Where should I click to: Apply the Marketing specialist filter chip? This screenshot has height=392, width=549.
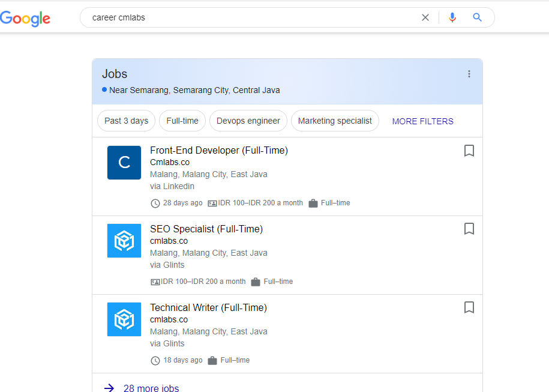(x=335, y=121)
